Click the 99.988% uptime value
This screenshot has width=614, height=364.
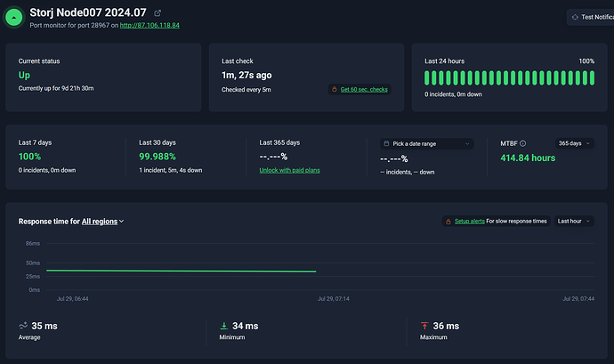tap(158, 157)
